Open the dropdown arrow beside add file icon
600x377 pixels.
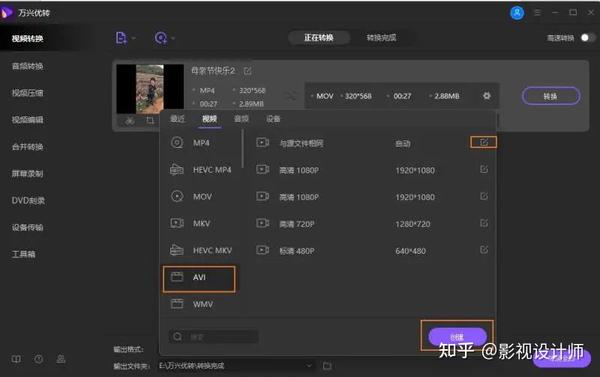point(134,38)
